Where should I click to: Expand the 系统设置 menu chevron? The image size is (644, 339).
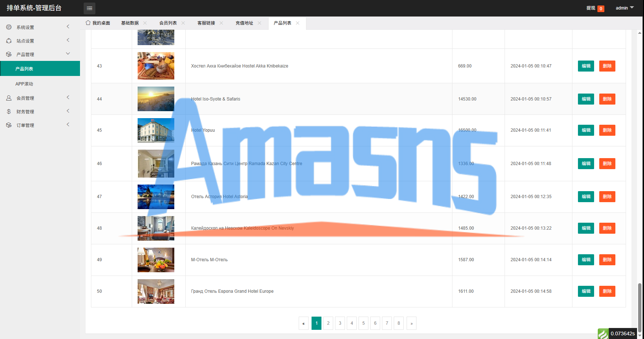pyautogui.click(x=68, y=26)
